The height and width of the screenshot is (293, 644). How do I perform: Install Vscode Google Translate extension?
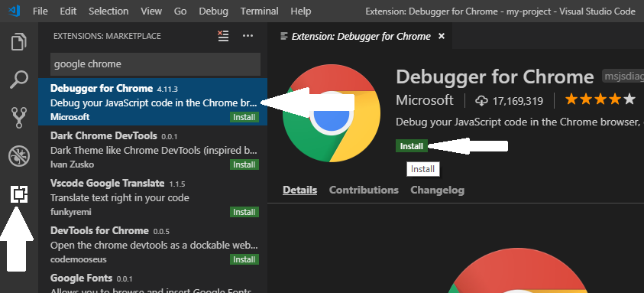[x=244, y=212]
